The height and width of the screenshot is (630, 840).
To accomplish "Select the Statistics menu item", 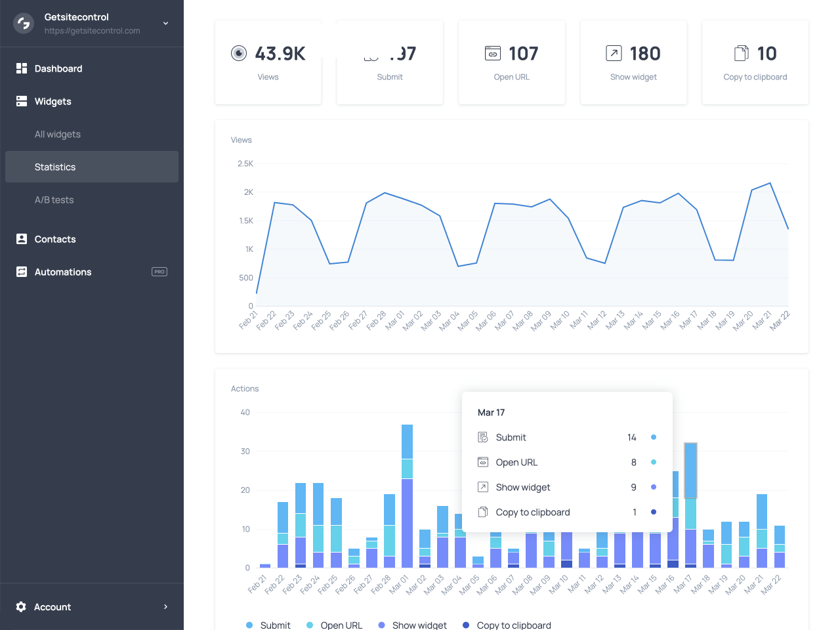I will coord(55,167).
